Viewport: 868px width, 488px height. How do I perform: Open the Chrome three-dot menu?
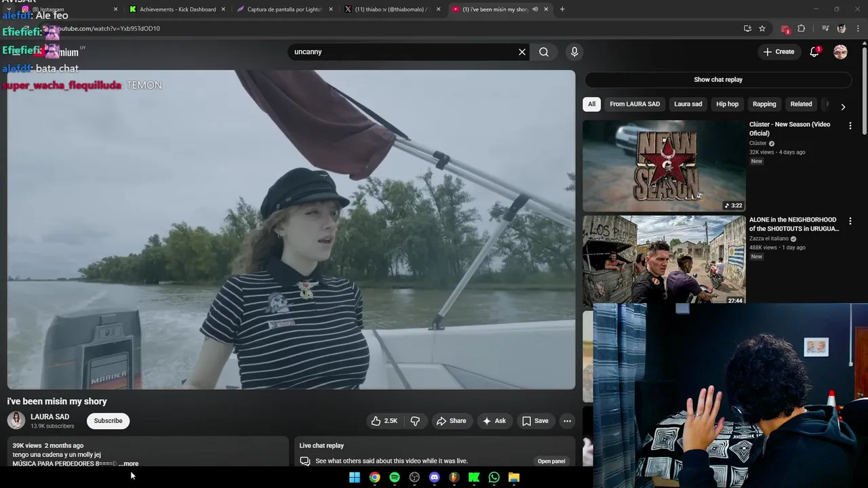click(x=859, y=28)
